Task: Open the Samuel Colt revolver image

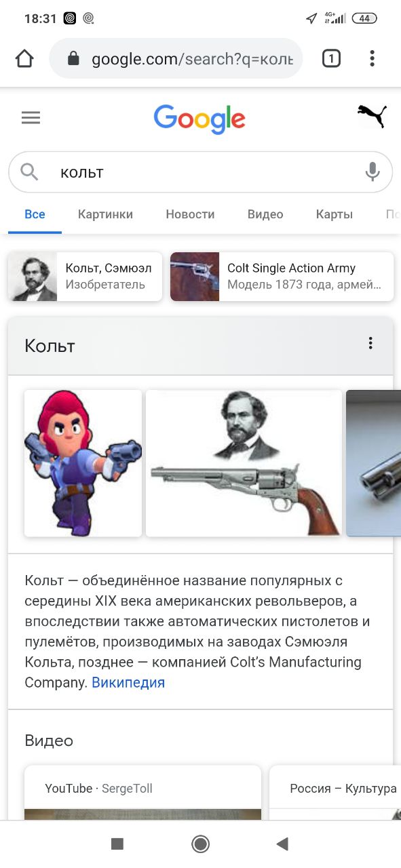Action: (x=244, y=463)
